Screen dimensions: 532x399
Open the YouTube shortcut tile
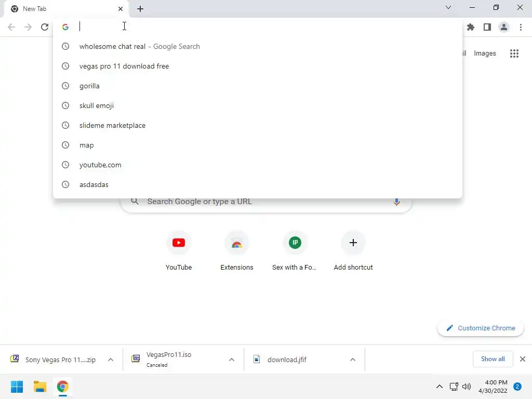[179, 251]
